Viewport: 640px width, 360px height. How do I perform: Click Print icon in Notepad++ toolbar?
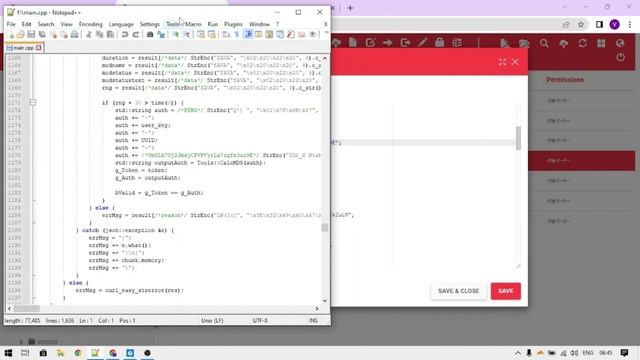(74, 35)
